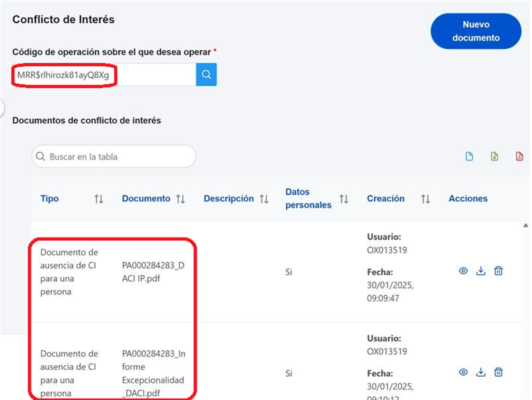
Task: Download PA000284283_DACI IP.pdf file
Action: (481, 271)
